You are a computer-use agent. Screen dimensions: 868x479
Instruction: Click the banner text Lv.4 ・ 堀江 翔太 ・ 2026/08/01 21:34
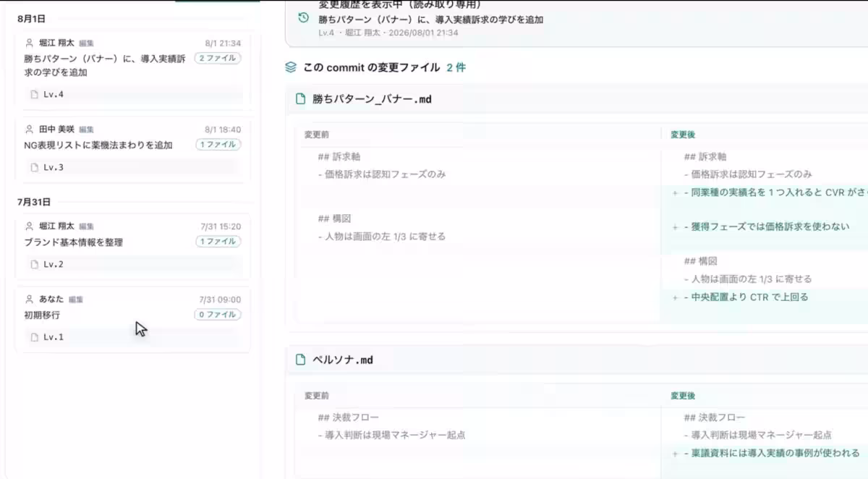point(388,33)
